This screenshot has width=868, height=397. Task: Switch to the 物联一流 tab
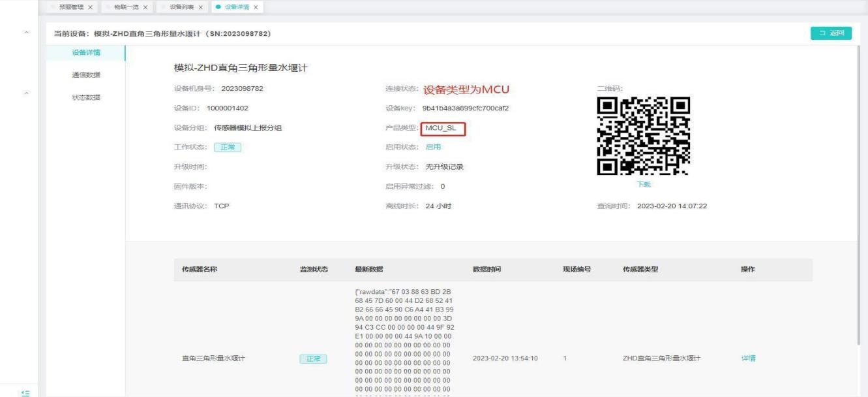pyautogui.click(x=126, y=7)
